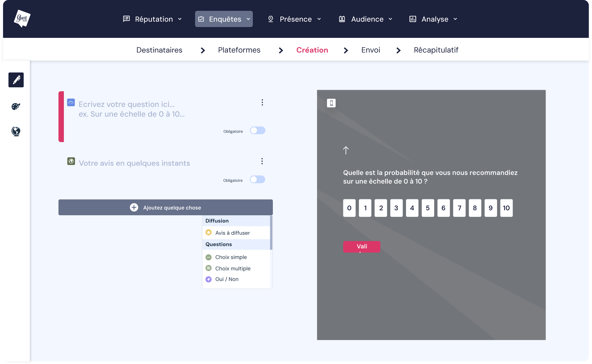The width and height of the screenshot is (592, 364).
Task: Expand the Réputation dropdown chevron
Action: point(180,19)
